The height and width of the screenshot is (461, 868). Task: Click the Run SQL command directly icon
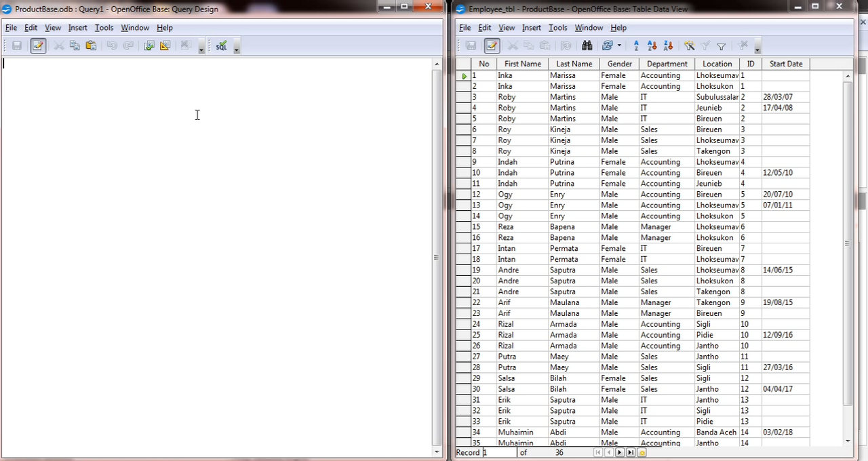coord(221,45)
